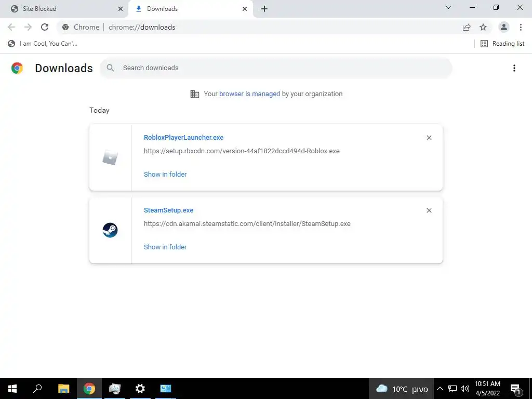Close the Downloads tab
This screenshot has height=399, width=532.
point(245,9)
